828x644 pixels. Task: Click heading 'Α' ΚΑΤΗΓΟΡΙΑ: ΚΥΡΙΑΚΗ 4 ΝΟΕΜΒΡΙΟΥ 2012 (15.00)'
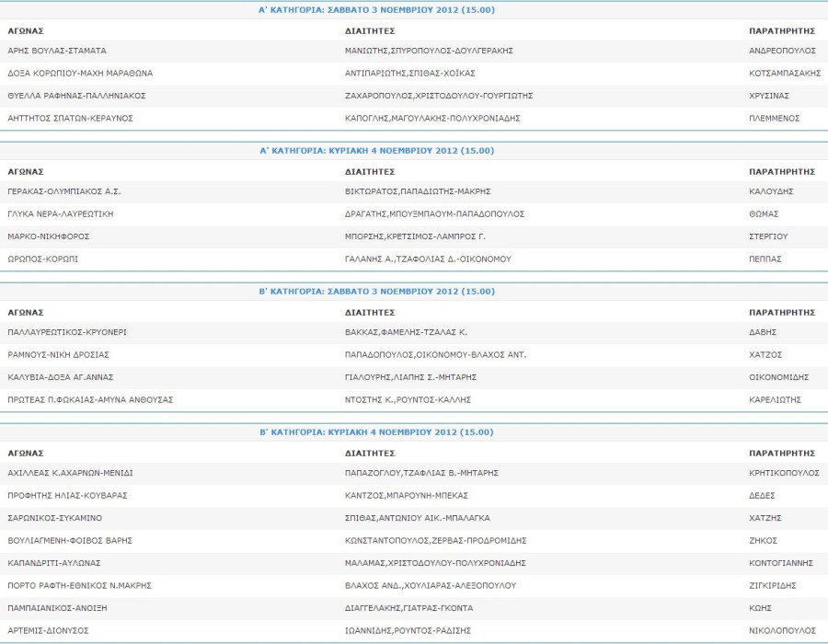click(x=377, y=151)
